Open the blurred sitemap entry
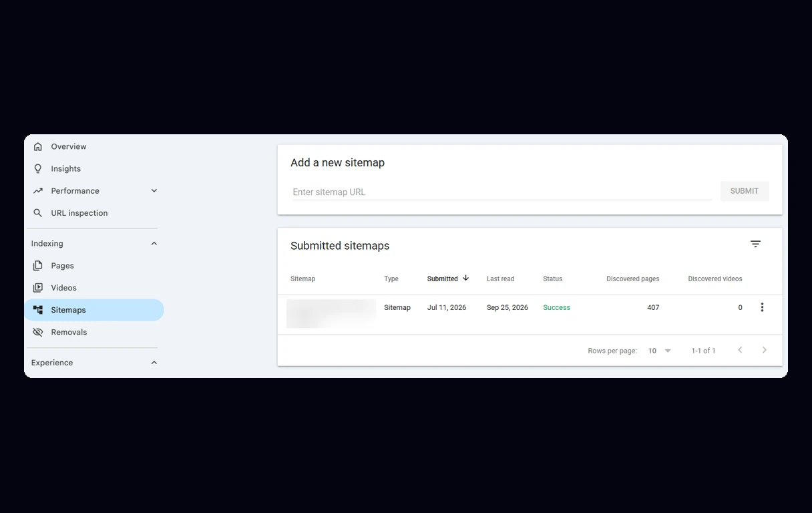The height and width of the screenshot is (513, 812). point(331,313)
